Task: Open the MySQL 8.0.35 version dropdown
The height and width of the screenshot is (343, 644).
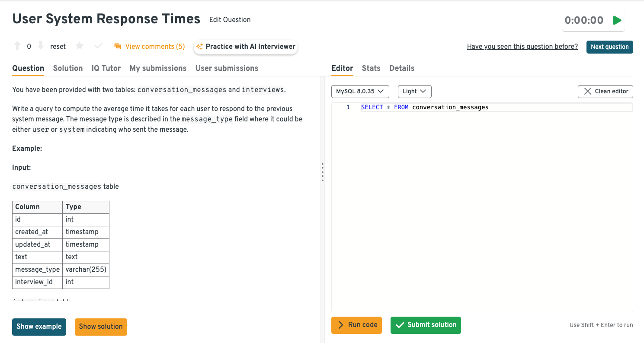Action: (360, 91)
